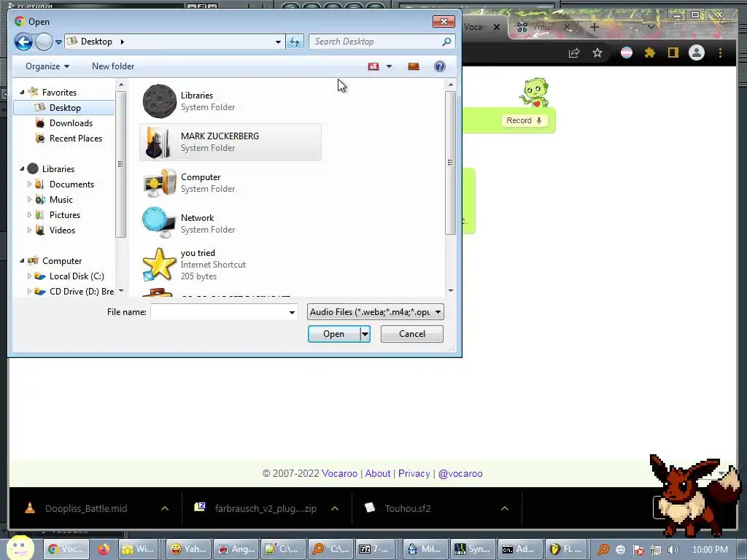Expand the Documents library node
Viewport: 747px width, 560px height.
pyautogui.click(x=29, y=184)
